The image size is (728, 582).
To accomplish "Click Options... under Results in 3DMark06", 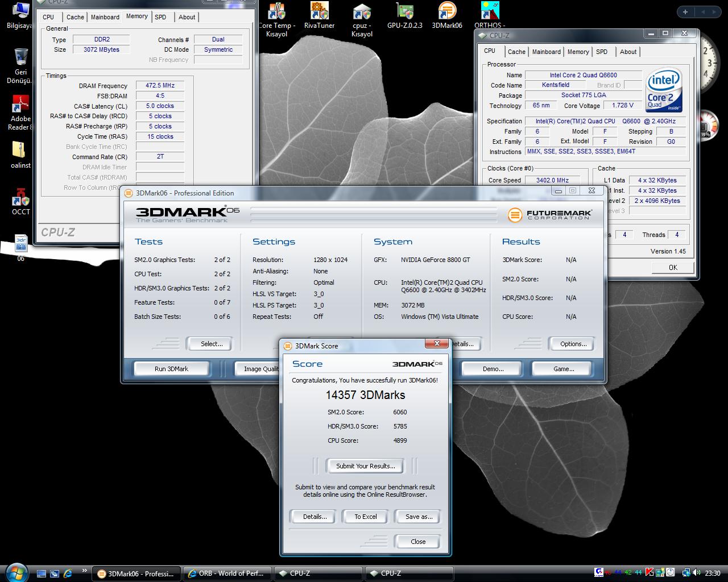I will (573, 344).
